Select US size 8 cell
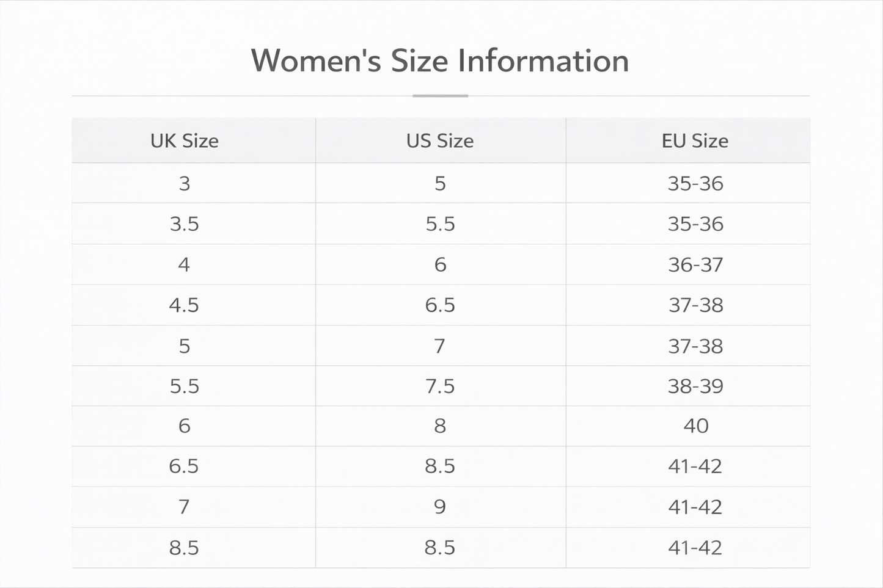This screenshot has width=883, height=588. [x=440, y=426]
